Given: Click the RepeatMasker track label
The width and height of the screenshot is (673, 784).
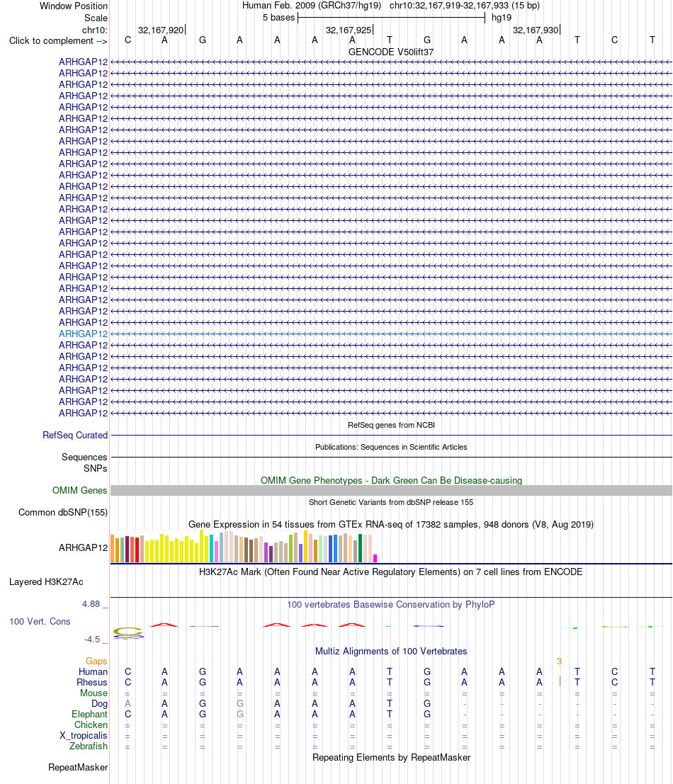Looking at the screenshot, I should [78, 768].
